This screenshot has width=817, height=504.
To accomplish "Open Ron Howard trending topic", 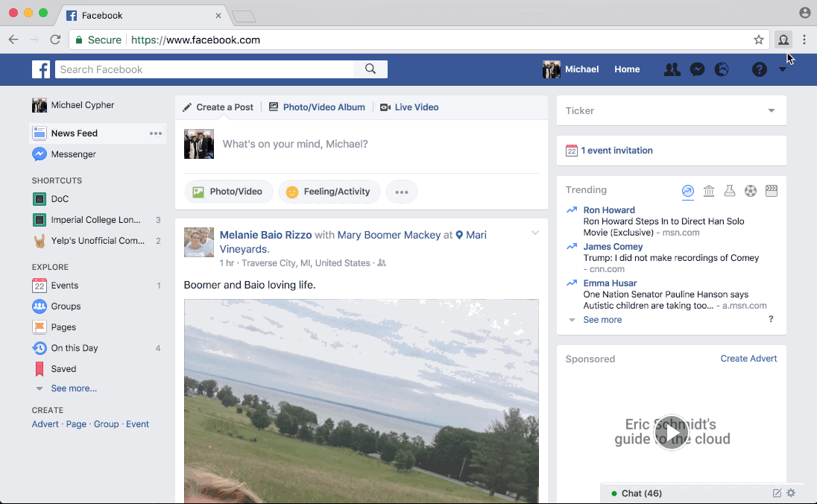I will point(609,210).
